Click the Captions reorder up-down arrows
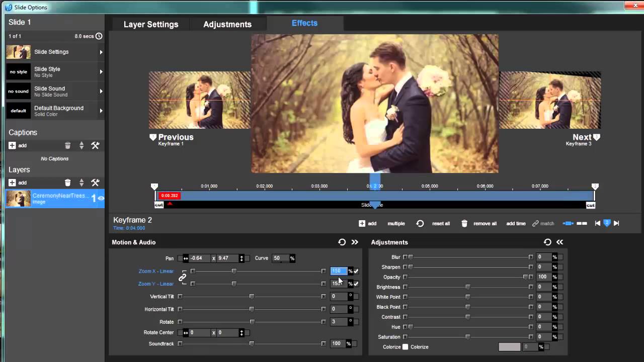This screenshot has width=644, height=362. (x=82, y=145)
